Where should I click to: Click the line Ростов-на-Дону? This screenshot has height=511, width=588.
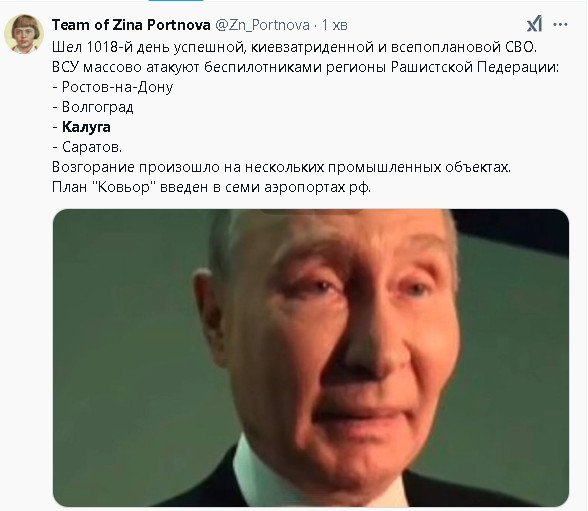click(x=113, y=87)
